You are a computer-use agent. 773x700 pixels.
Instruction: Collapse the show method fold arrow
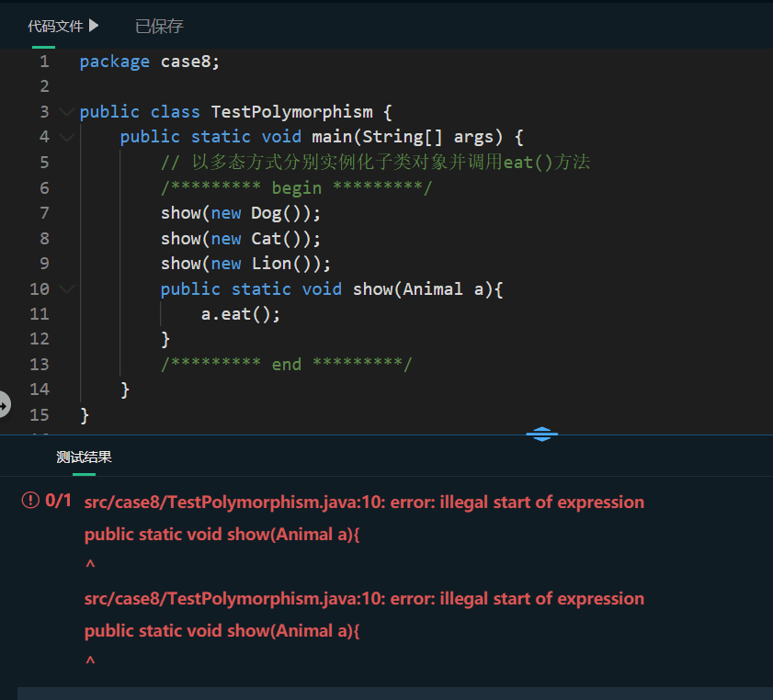coord(66,289)
